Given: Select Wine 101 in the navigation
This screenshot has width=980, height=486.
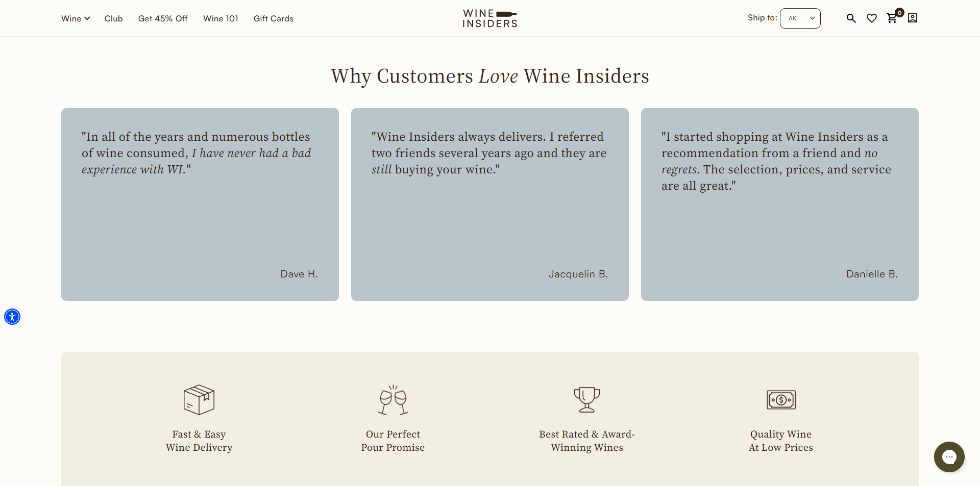Looking at the screenshot, I should coord(220,18).
